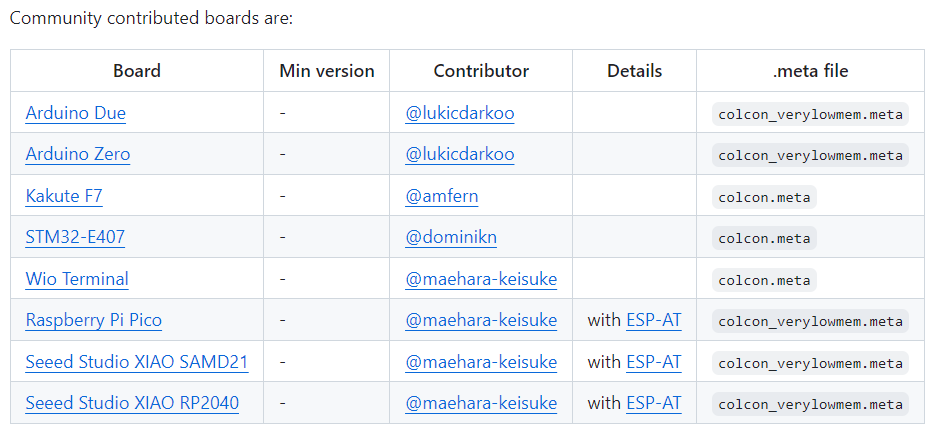Image resolution: width=940 pixels, height=438 pixels.
Task: Open the @dominikn contributor profile
Action: pos(451,238)
